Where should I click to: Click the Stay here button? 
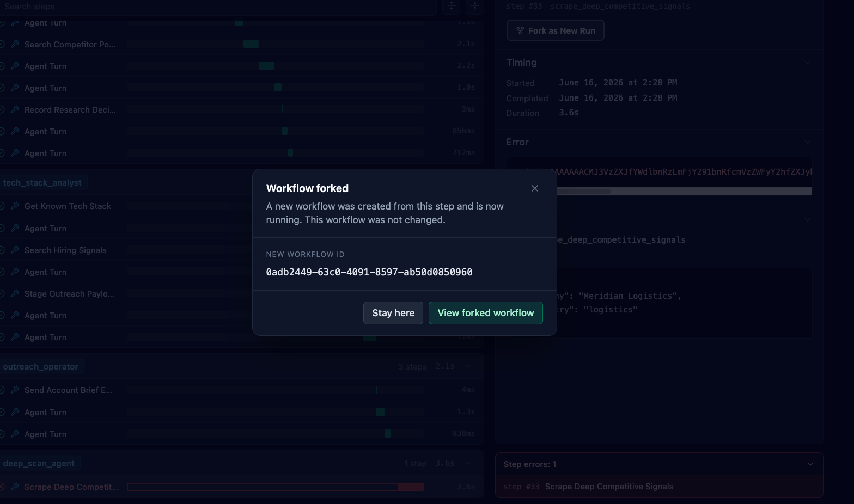coord(393,313)
